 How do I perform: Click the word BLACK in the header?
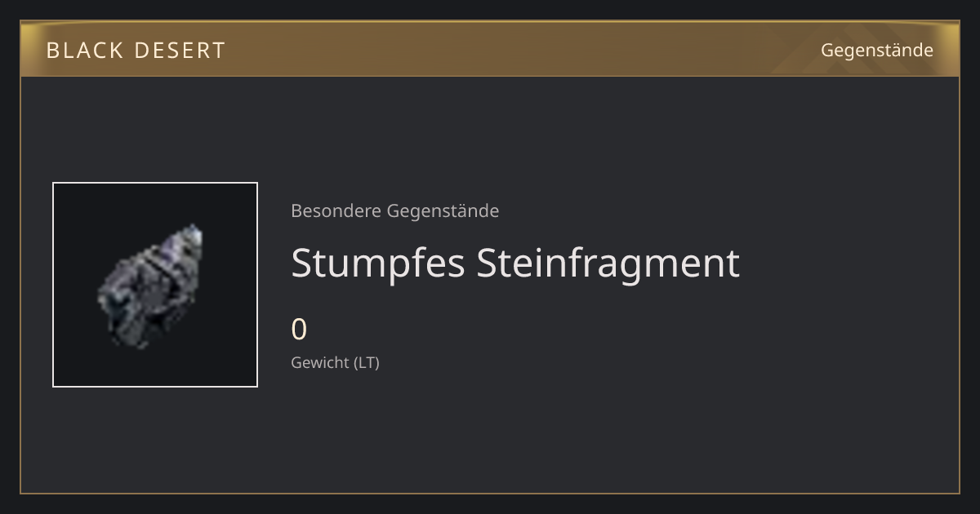83,51
